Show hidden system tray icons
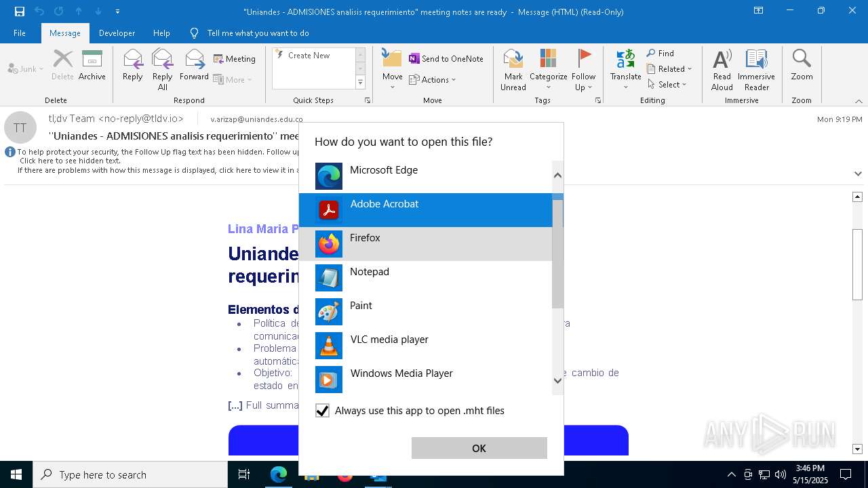Viewport: 868px width, 488px height. (x=731, y=474)
